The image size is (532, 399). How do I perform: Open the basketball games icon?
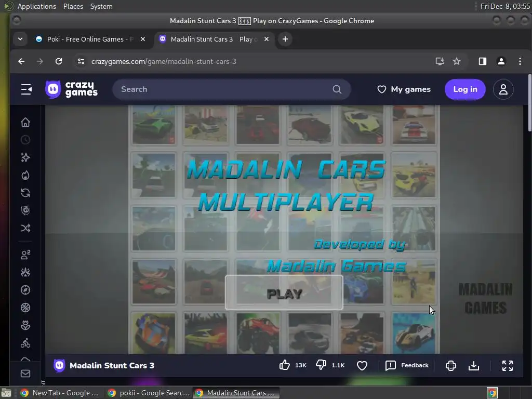point(25,308)
